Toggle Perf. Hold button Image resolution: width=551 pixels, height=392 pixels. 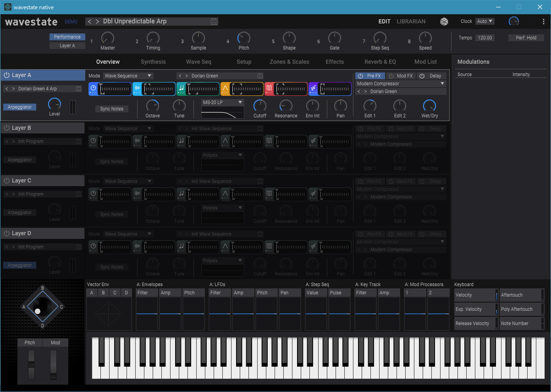pyautogui.click(x=526, y=38)
